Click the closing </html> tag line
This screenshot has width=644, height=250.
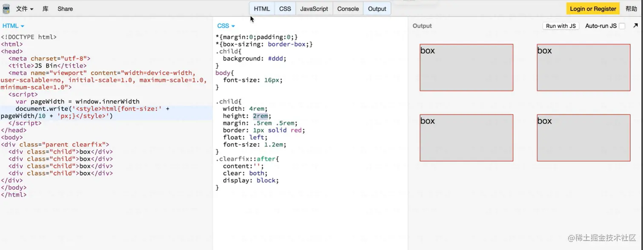(14, 195)
